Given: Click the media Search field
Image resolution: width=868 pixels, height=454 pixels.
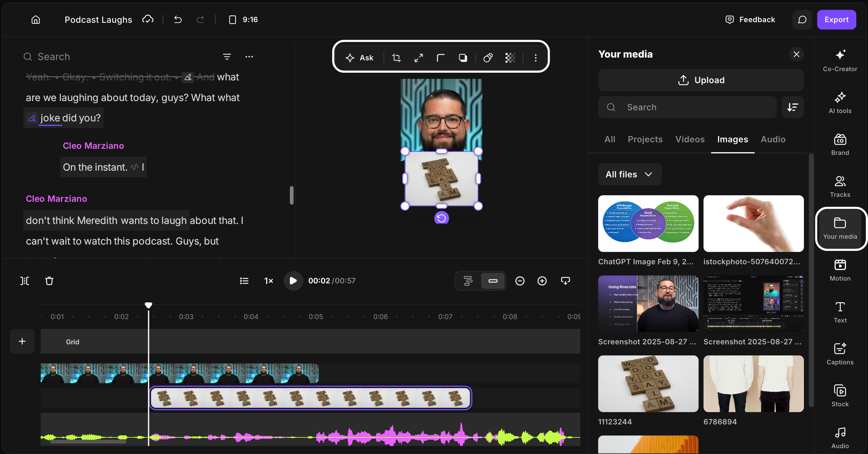Looking at the screenshot, I should (688, 107).
